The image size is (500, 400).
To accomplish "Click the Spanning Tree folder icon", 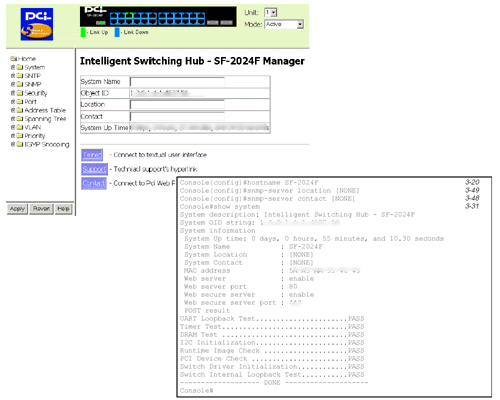I will (20, 119).
